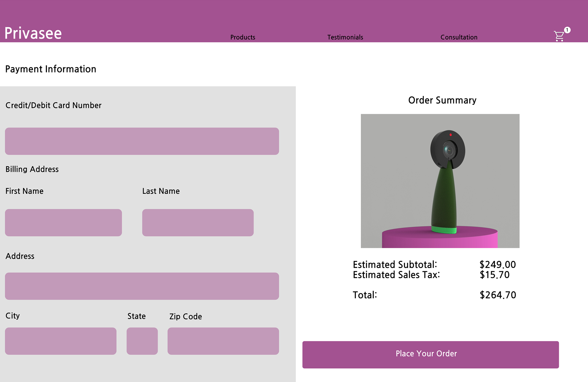
Task: Click the Order Summary heading
Action: coord(442,100)
